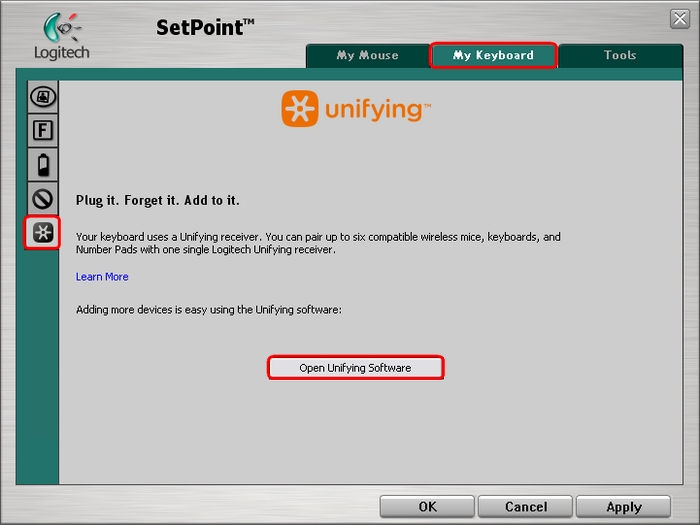Click the Apply button
The height and width of the screenshot is (525, 700).
tap(624, 507)
